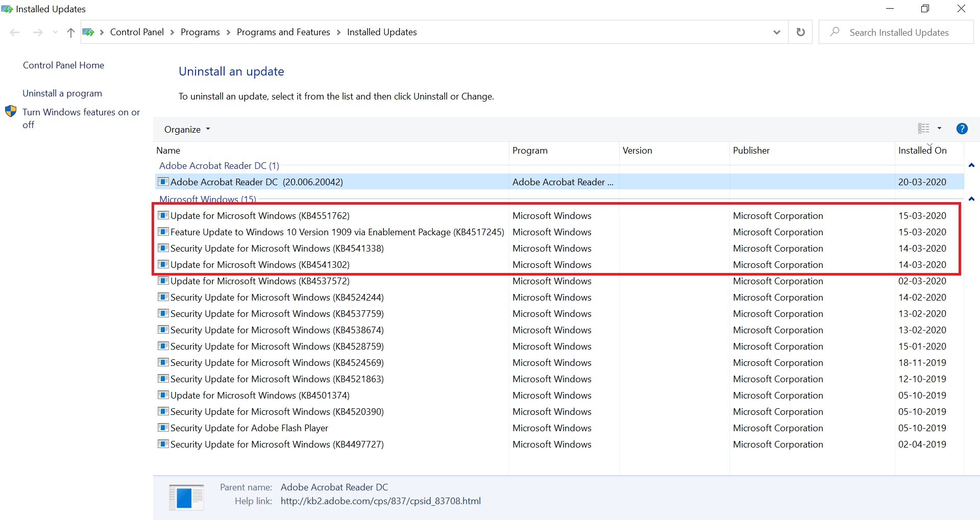Go to Control Panel Home

(63, 65)
